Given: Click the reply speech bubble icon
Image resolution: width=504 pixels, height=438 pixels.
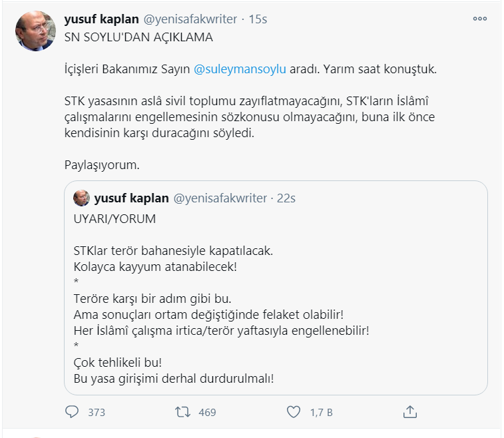Looking at the screenshot, I should pos(72,412).
